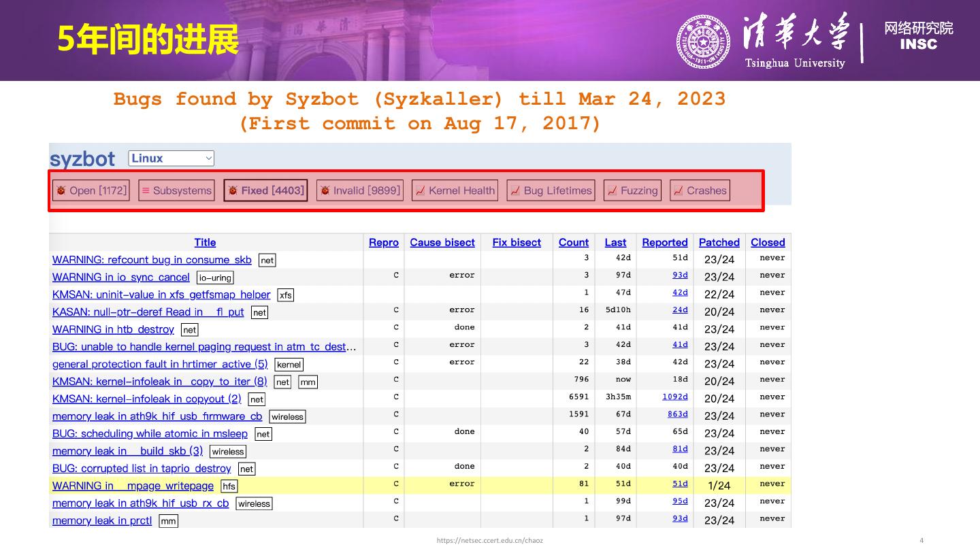Click the Subsystems list icon
Screen dimensions: 980x551
pos(146,191)
